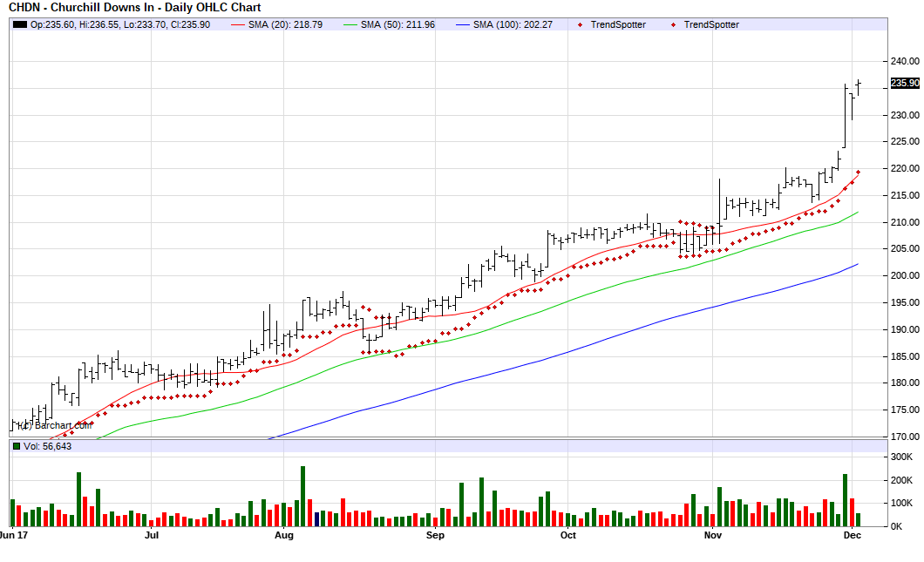The image size is (924, 562).
Task: Select the SMA (20): 218.79 legend label
Action: tap(285, 24)
